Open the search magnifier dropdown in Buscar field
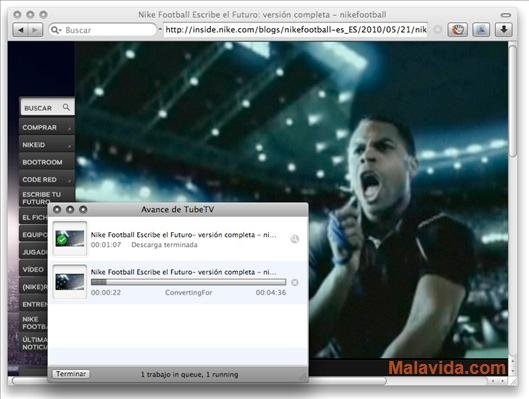This screenshot has height=399, width=529. tap(55, 30)
